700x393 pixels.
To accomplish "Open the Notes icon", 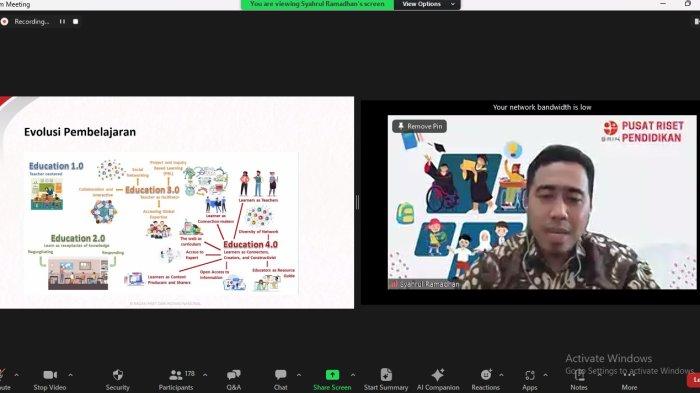I will 579,375.
